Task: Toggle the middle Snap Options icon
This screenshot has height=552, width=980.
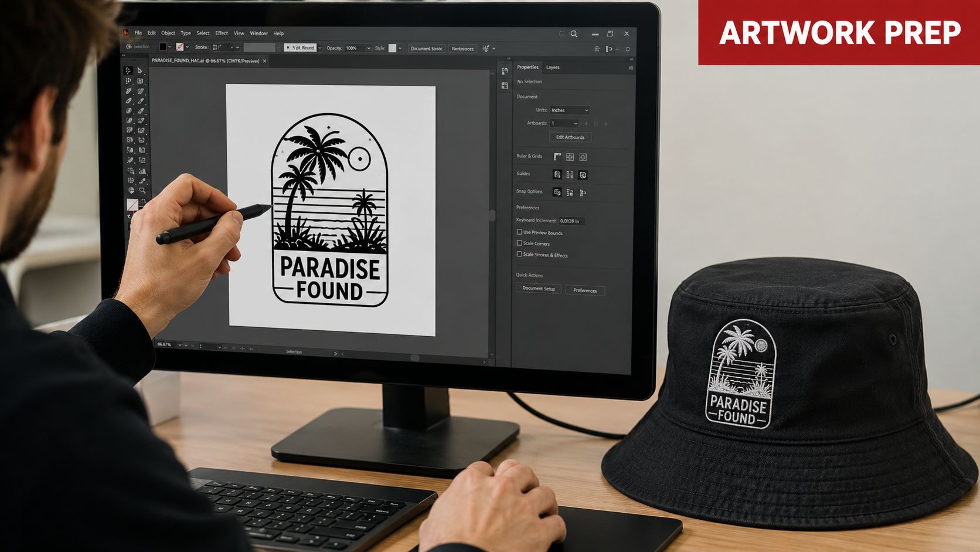Action: 570,192
